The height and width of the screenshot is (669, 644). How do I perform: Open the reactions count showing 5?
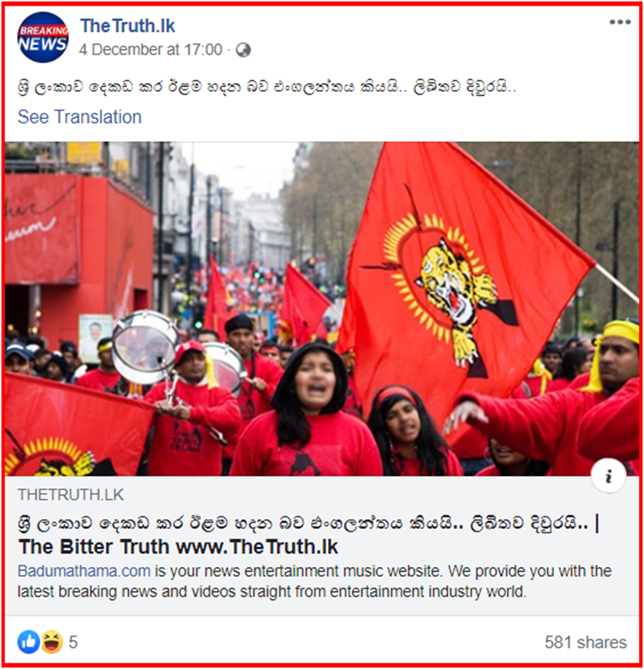[73, 642]
